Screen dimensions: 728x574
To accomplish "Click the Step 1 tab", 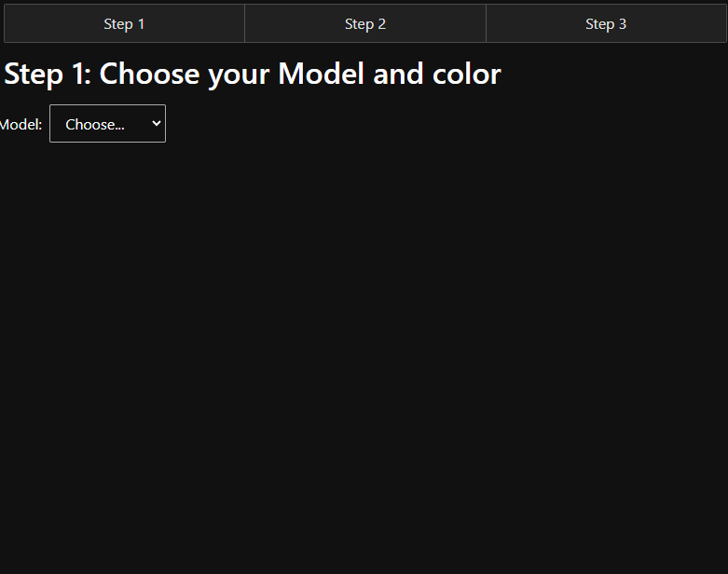I will pyautogui.click(x=124, y=23).
